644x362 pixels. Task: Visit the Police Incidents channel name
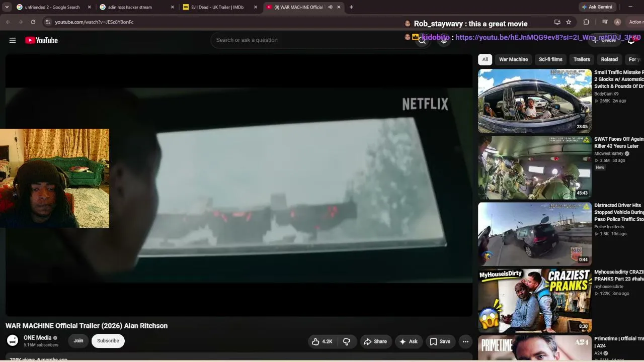coord(609,227)
